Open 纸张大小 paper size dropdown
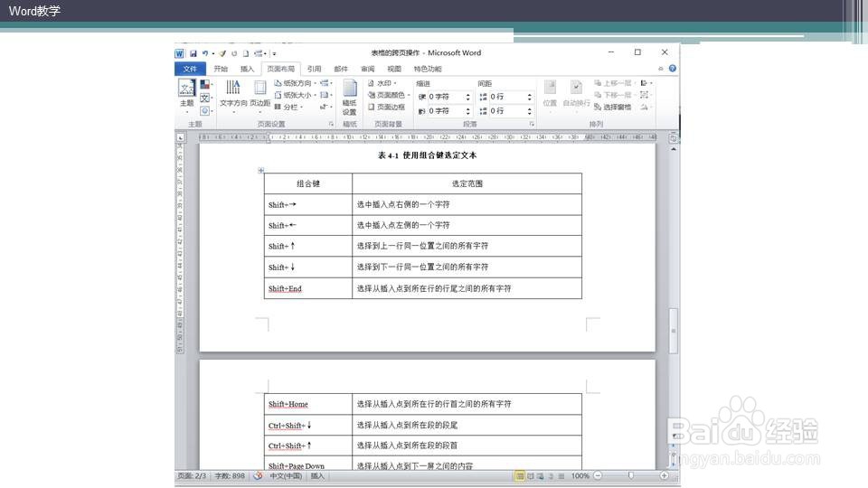Viewport: 868px width, 488px height. click(x=296, y=95)
